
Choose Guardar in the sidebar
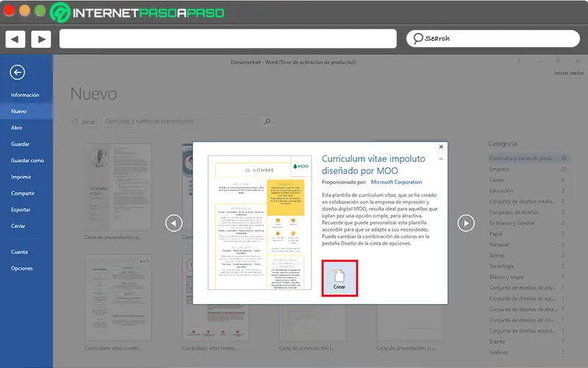[21, 144]
